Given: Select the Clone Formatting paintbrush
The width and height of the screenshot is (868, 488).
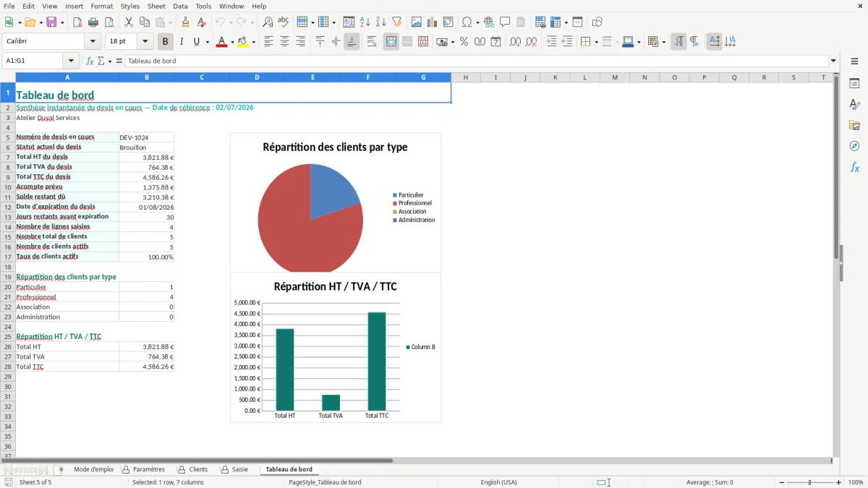Looking at the screenshot, I should tap(186, 22).
